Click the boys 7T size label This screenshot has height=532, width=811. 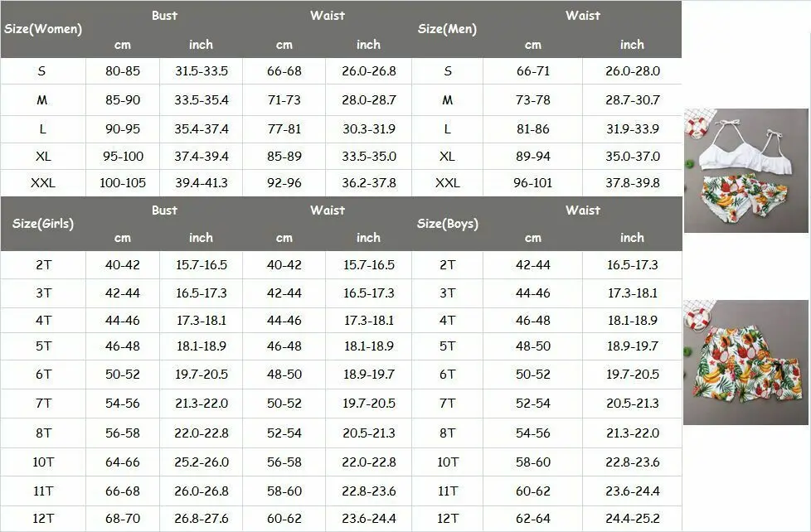tap(448, 404)
